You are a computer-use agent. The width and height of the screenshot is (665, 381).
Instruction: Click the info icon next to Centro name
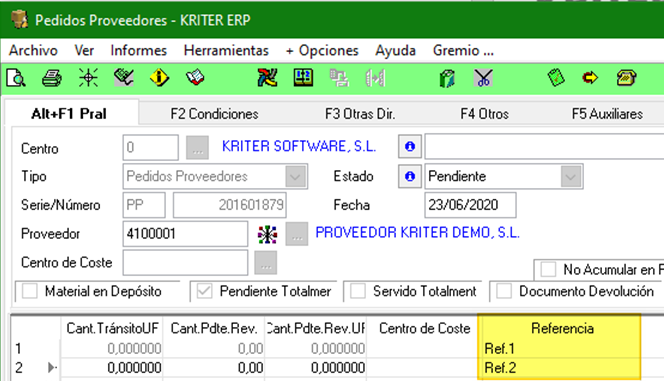point(409,147)
